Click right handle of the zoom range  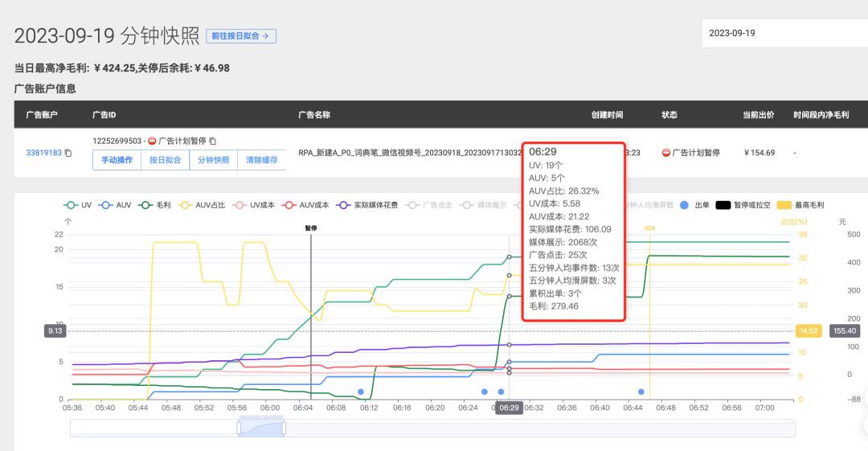point(284,428)
